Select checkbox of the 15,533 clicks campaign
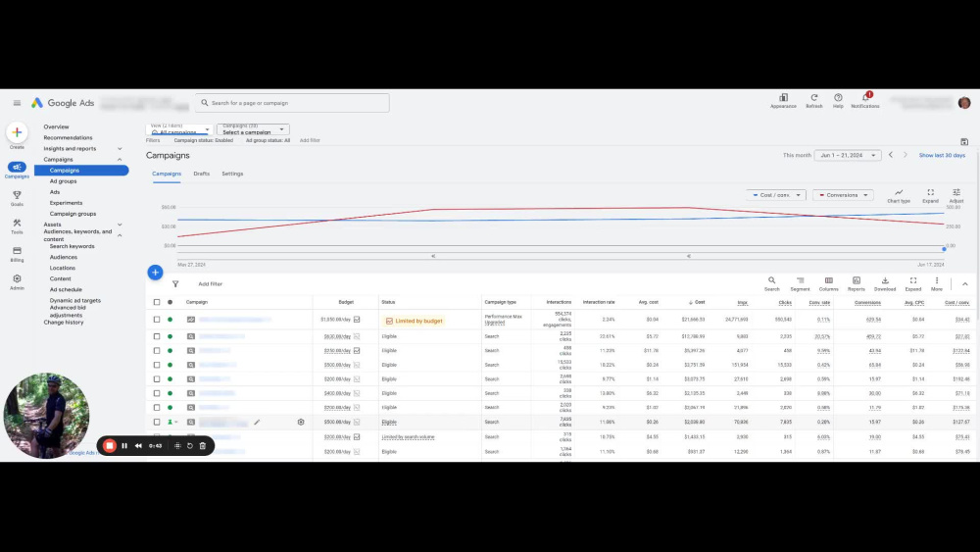Image resolution: width=980 pixels, height=552 pixels. tap(157, 365)
